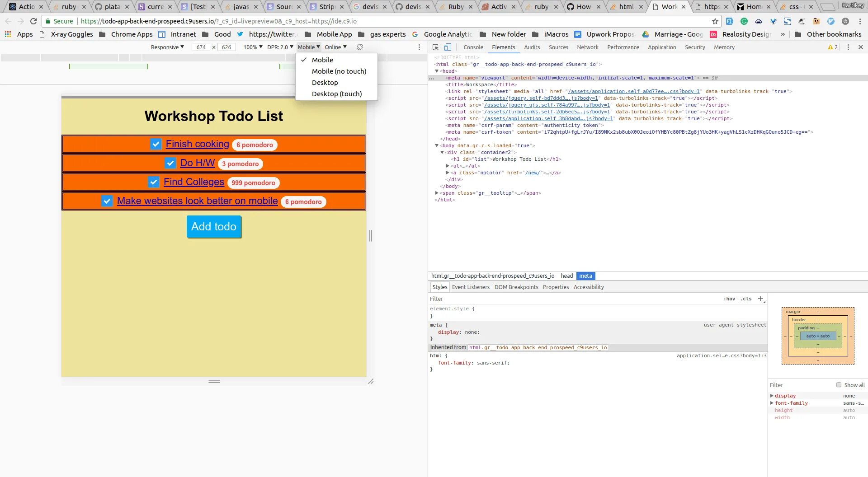Toggle the :hov element state button
Screen dimensions: 868x477
(729, 299)
